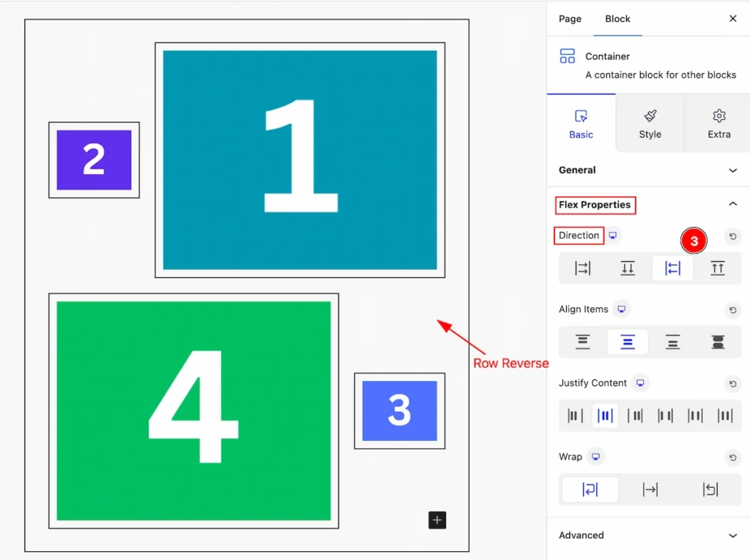Align items to center
The height and width of the screenshot is (560, 750).
pos(628,342)
